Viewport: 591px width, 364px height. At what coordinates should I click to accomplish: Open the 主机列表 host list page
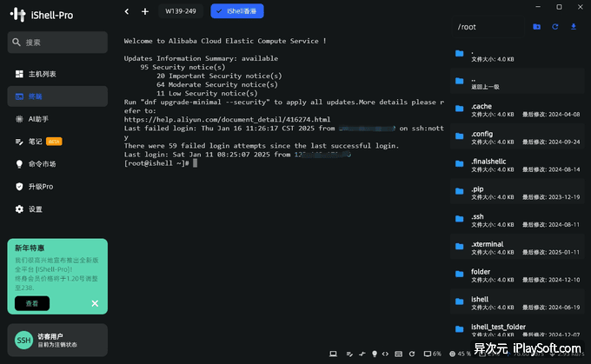click(x=57, y=74)
